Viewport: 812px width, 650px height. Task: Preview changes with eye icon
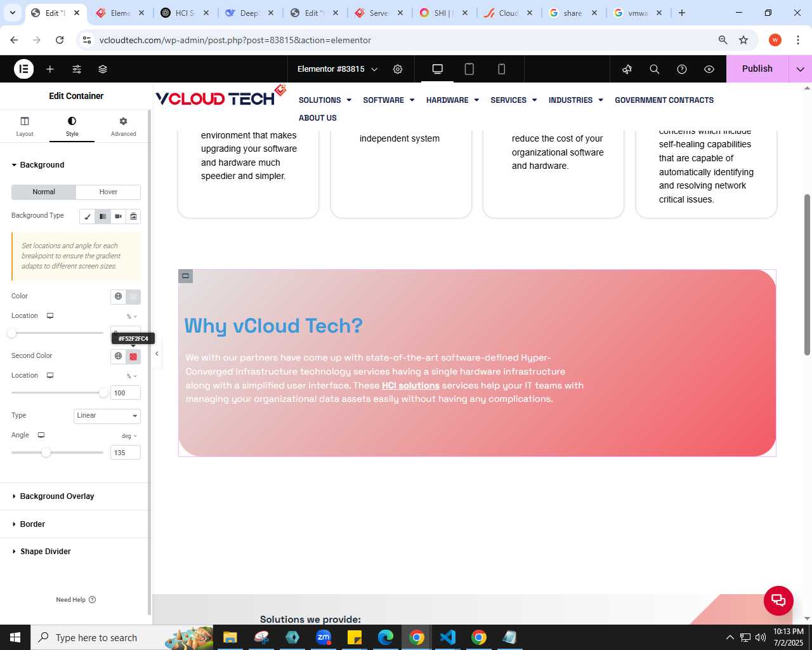pos(709,69)
